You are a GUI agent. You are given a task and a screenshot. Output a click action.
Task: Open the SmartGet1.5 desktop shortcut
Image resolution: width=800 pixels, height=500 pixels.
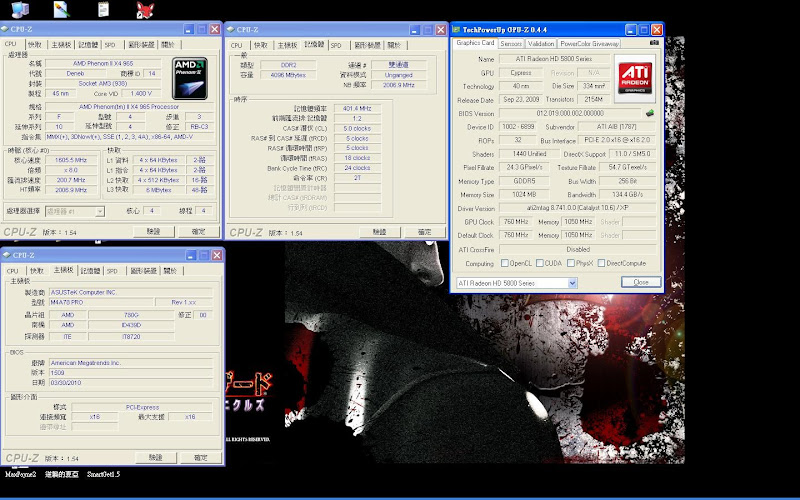tap(104, 474)
